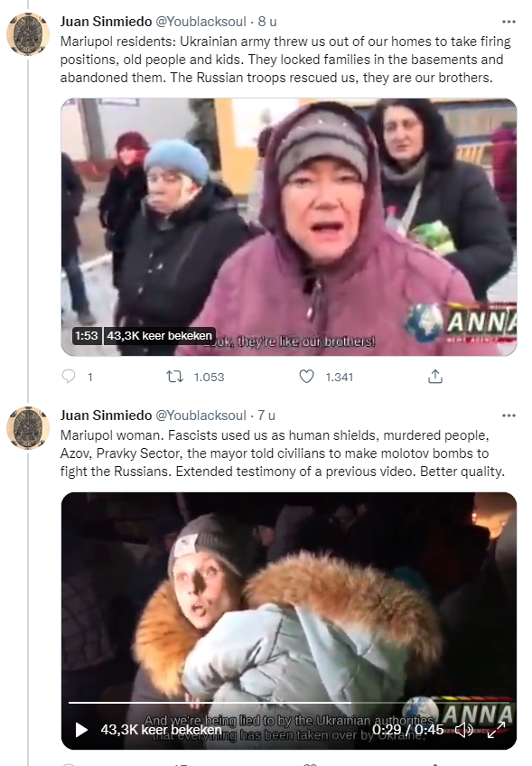This screenshot has width=532, height=766.
Task: Open more options menu on first tweet
Action: pyautogui.click(x=509, y=22)
